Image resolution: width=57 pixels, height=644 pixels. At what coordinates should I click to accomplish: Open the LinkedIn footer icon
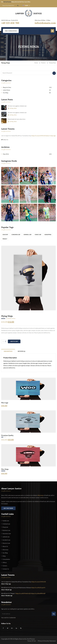click(x=16, y=628)
